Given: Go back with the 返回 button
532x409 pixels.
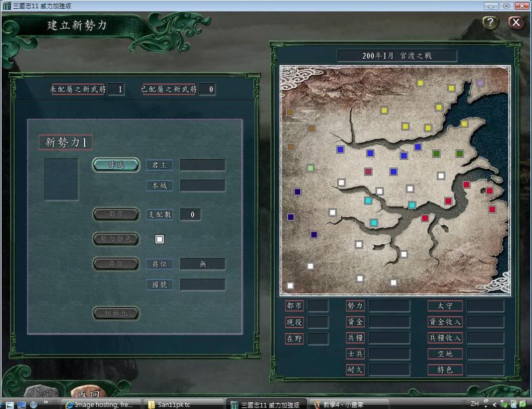Looking at the screenshot, I should pyautogui.click(x=89, y=392).
